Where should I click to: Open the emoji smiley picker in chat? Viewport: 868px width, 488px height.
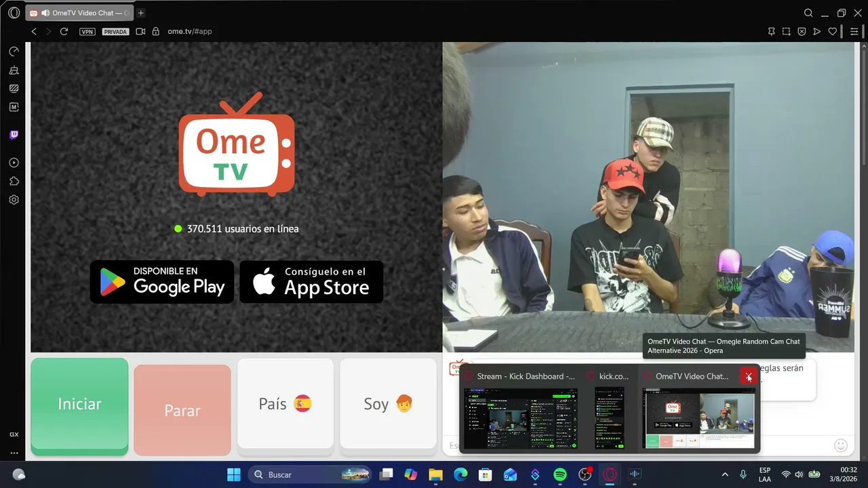(x=841, y=445)
